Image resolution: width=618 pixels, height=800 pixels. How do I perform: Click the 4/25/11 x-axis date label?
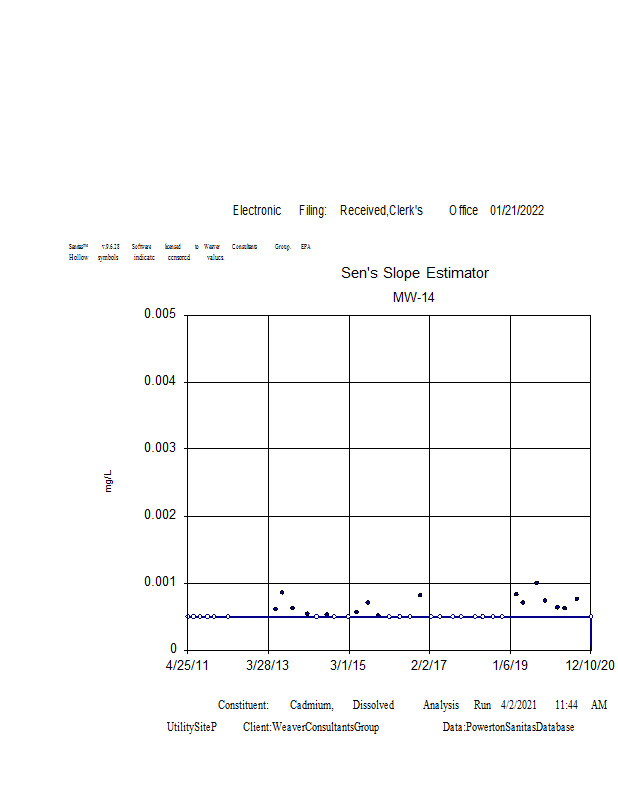[x=187, y=665]
